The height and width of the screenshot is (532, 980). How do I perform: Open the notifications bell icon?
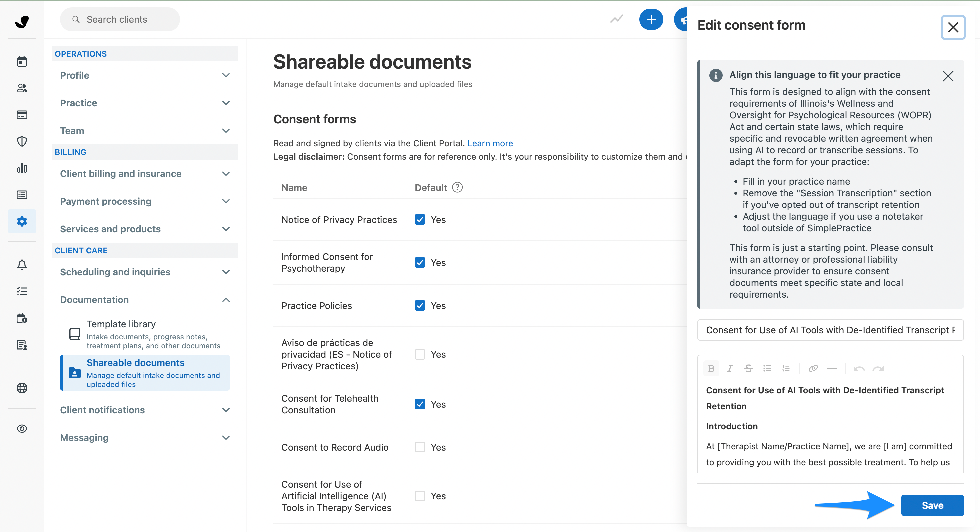pos(22,264)
